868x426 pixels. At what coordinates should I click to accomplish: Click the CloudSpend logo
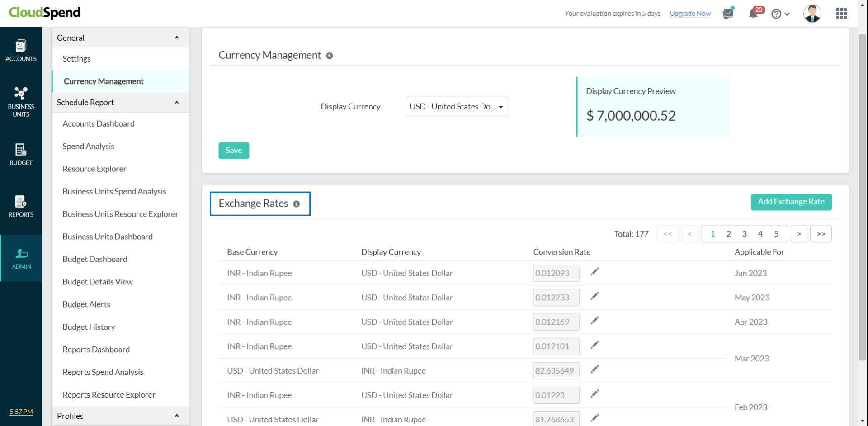45,13
